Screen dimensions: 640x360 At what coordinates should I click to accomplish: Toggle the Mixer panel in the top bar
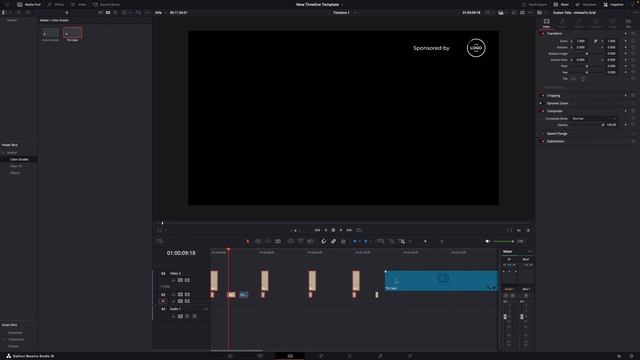pos(561,4)
